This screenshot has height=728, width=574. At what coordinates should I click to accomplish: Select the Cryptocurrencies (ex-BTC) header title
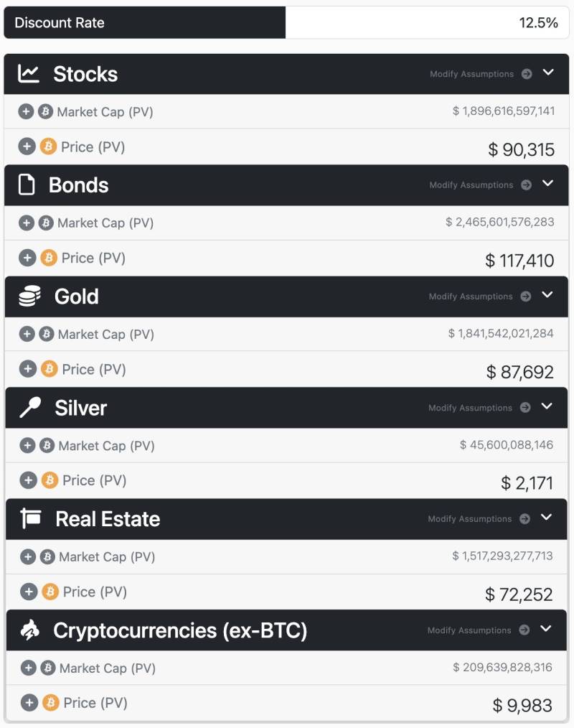[x=180, y=630]
